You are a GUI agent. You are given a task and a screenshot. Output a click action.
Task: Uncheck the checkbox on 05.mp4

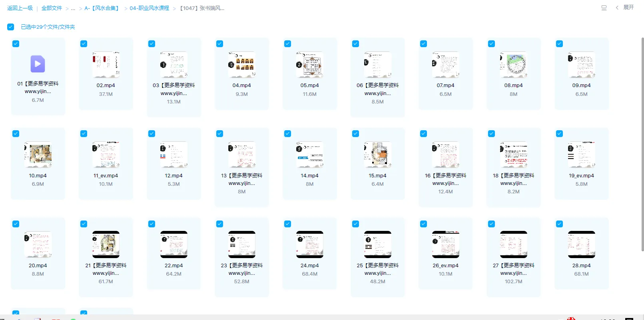pos(288,44)
